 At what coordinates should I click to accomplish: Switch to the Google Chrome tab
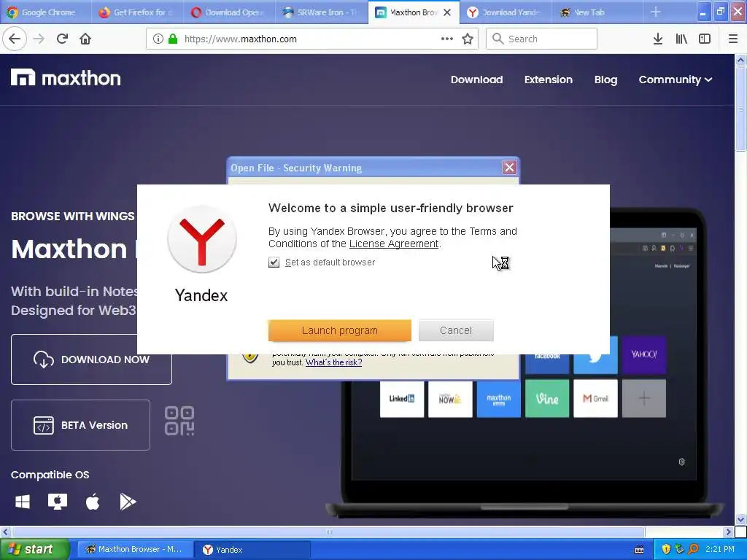tap(46, 12)
